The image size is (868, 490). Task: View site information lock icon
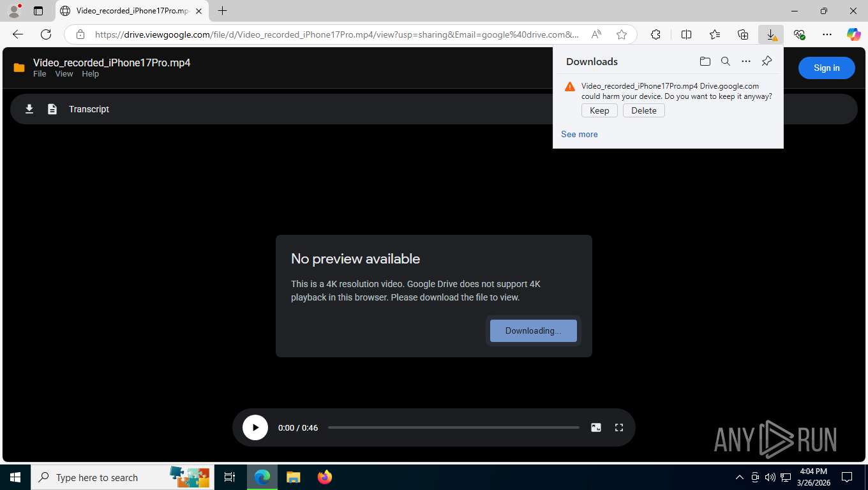click(x=80, y=34)
